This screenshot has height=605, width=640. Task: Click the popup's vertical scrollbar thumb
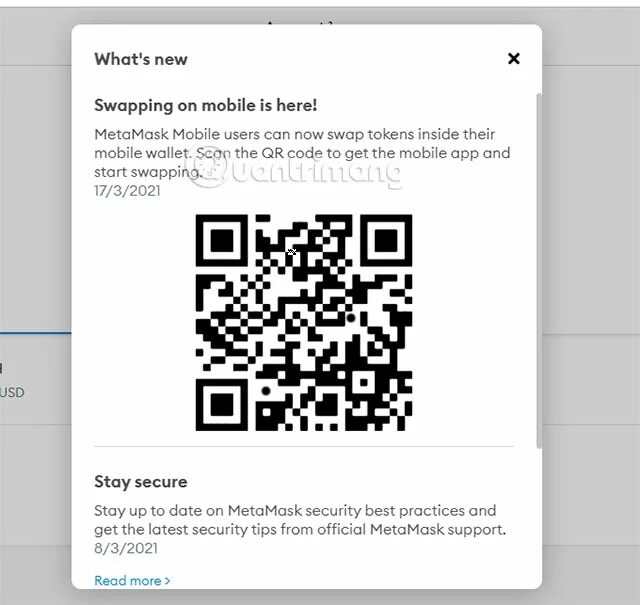539,270
